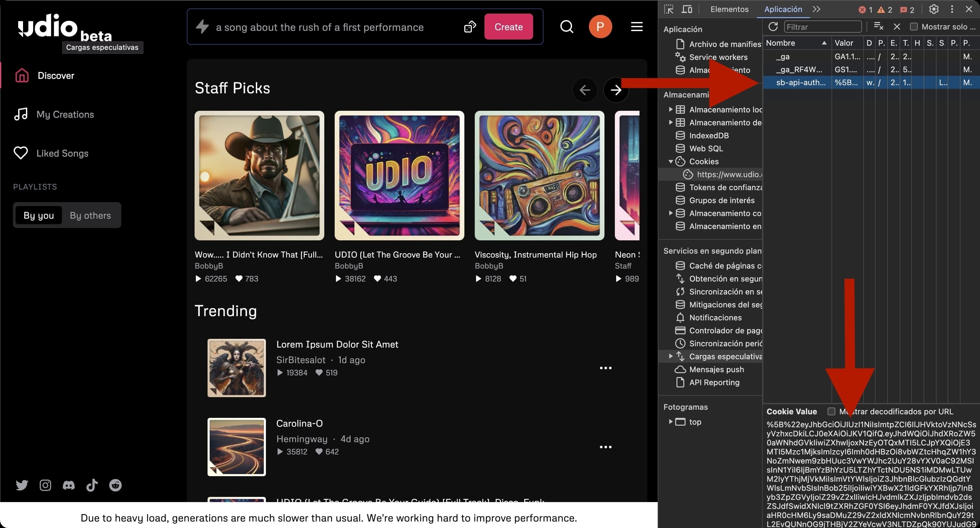Screen dimensions: 980x528
Task: Enable Mostrar solo cookies checkbox
Action: click(914, 27)
